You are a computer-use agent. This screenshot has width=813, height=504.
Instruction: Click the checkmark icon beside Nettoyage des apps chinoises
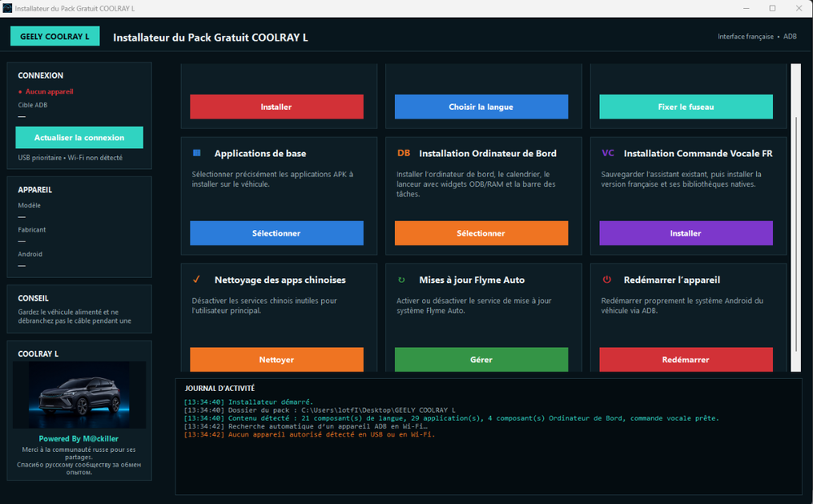click(x=197, y=279)
